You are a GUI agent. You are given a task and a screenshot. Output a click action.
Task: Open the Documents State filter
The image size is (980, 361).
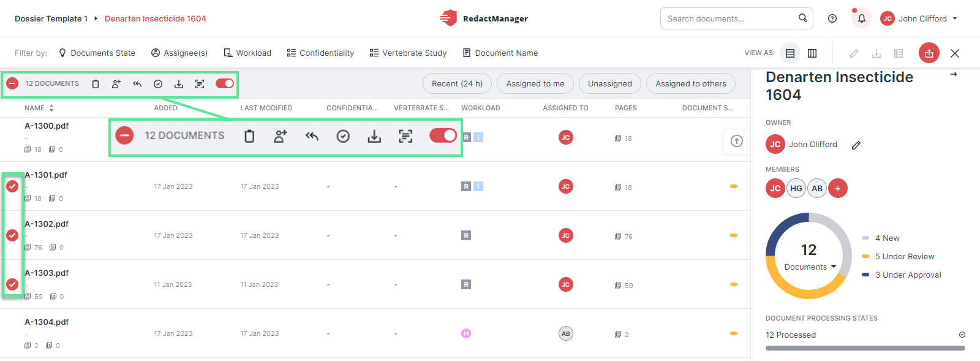pos(97,53)
